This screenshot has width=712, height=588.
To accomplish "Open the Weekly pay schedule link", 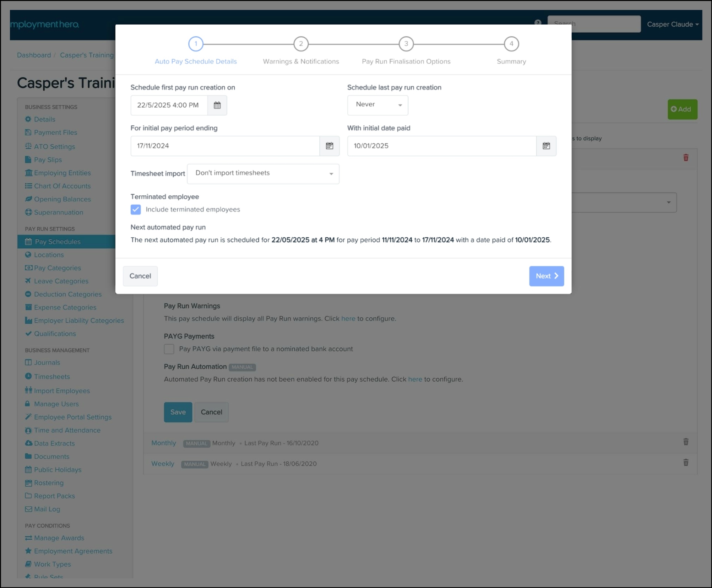I will [x=163, y=464].
